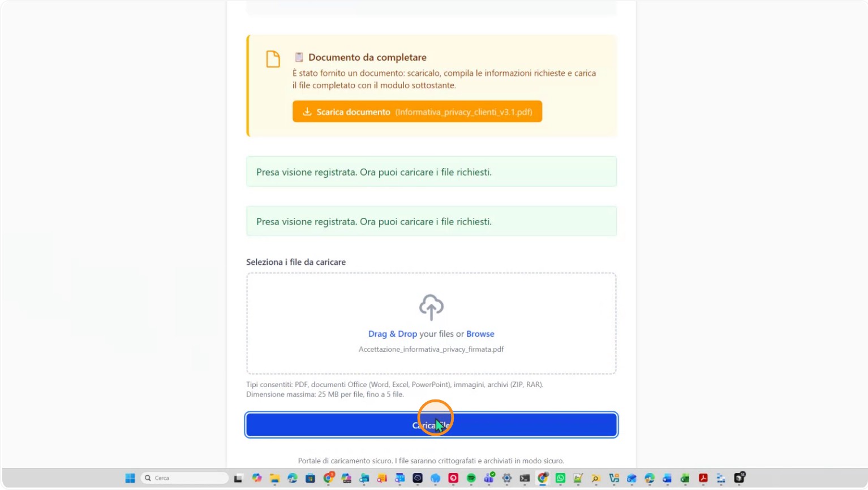
Task: Click the blue Carica file button
Action: click(431, 425)
